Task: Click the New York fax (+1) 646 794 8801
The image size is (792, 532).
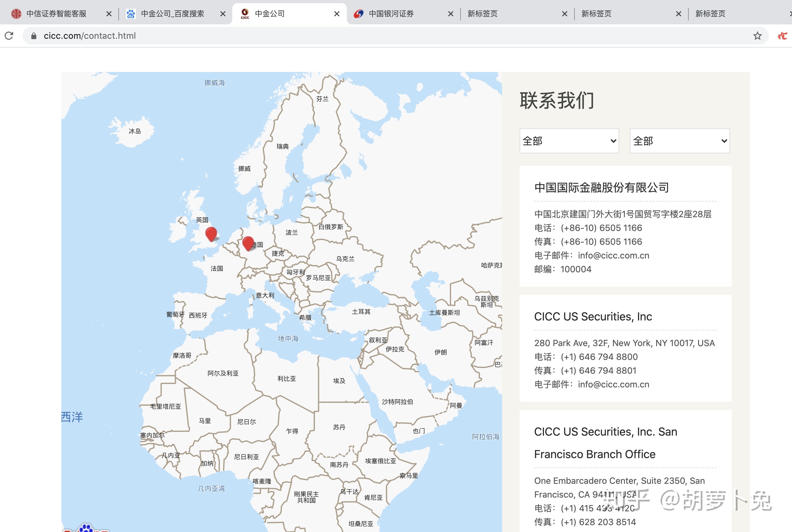Action: click(x=598, y=371)
